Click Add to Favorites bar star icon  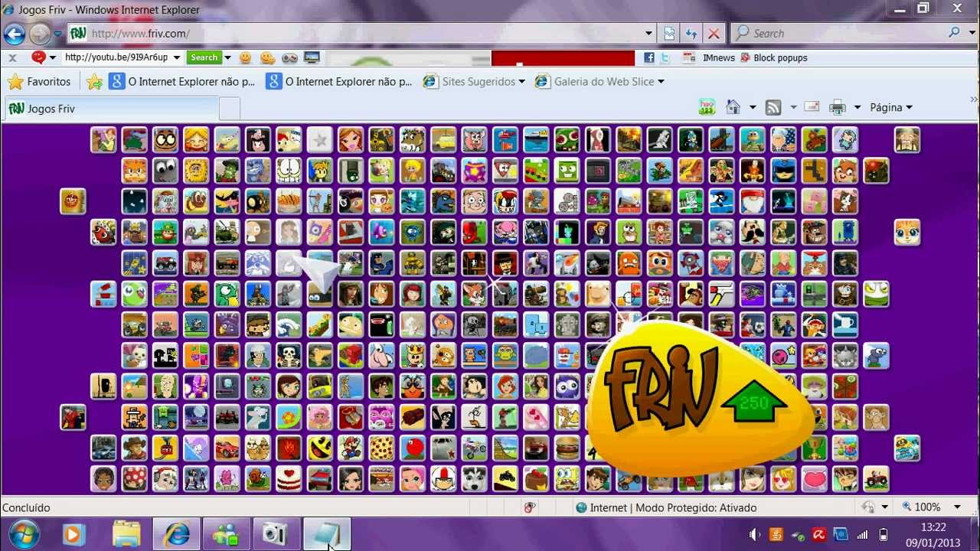click(x=94, y=82)
